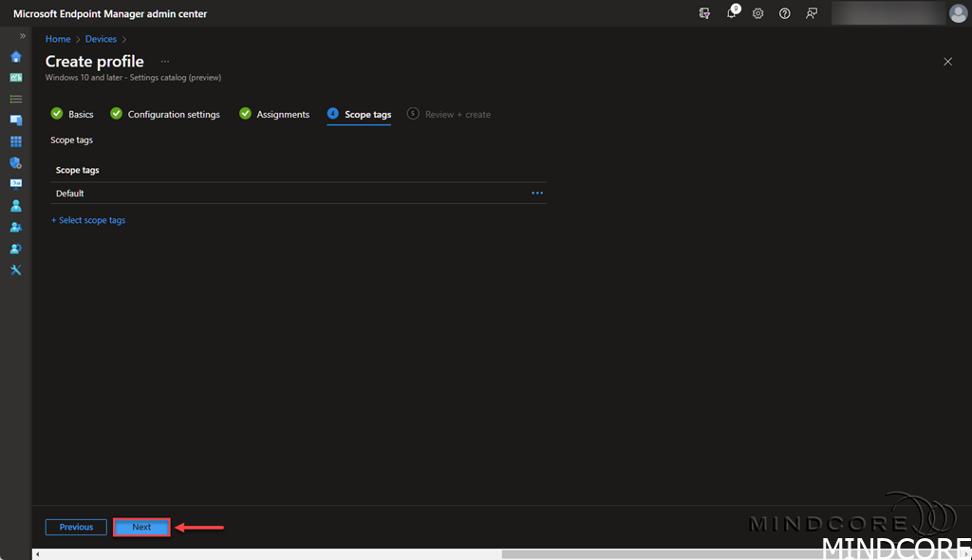Open notifications bell in top bar
The width and height of the screenshot is (972, 560).
pyautogui.click(x=732, y=13)
